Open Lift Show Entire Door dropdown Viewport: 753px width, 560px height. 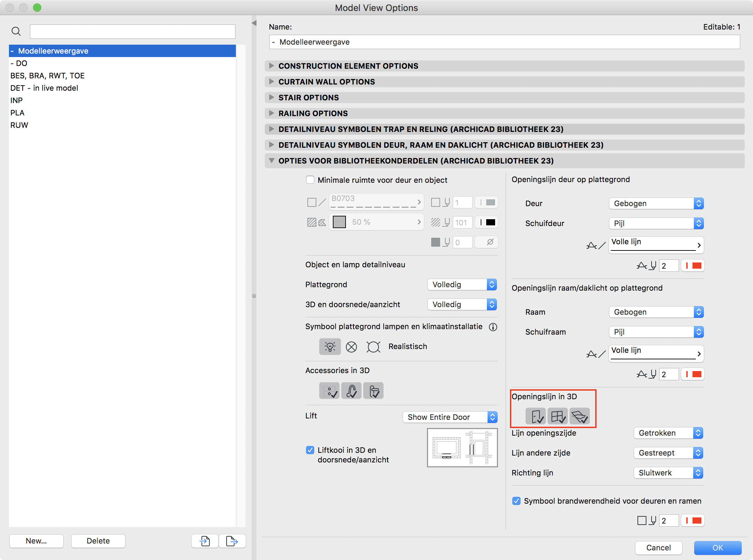pyautogui.click(x=450, y=417)
